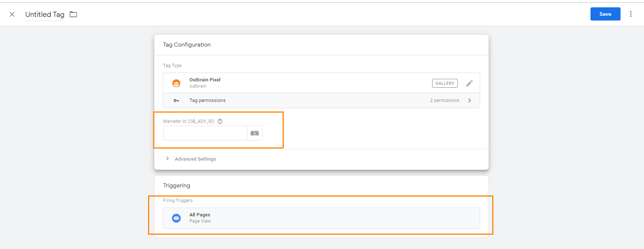The height and width of the screenshot is (249, 644).
Task: Click the GALLERY badge
Action: pyautogui.click(x=445, y=83)
